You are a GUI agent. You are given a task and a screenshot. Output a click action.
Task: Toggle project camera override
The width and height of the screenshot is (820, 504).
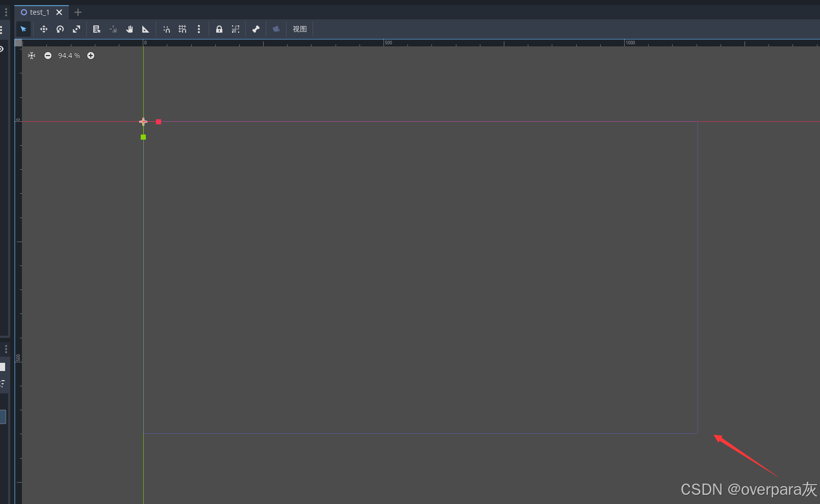click(x=276, y=29)
